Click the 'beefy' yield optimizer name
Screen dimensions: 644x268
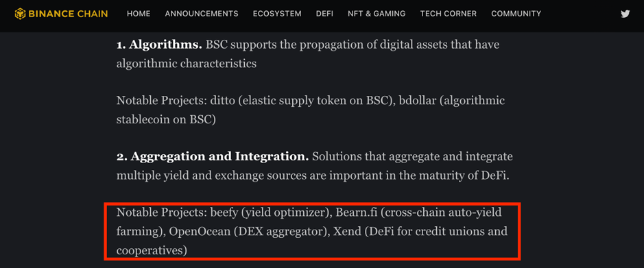click(x=223, y=212)
